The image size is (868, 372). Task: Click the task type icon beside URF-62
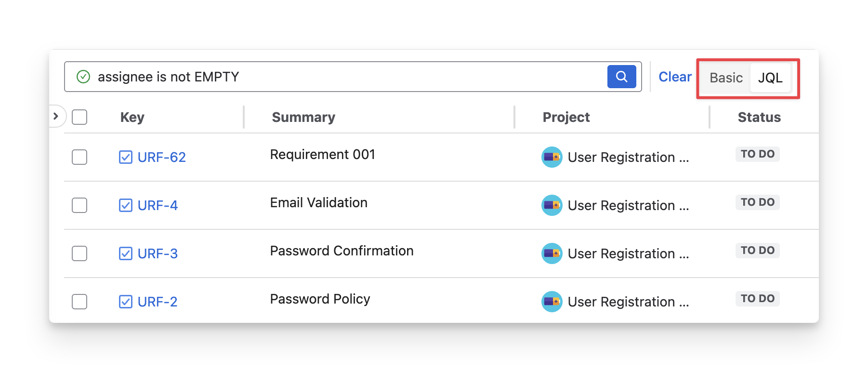(x=126, y=157)
